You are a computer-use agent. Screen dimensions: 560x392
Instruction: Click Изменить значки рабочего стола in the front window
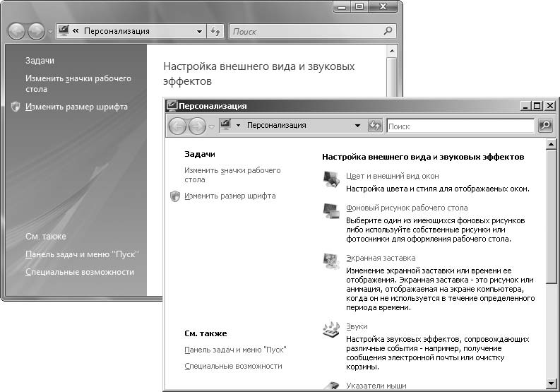tap(232, 174)
